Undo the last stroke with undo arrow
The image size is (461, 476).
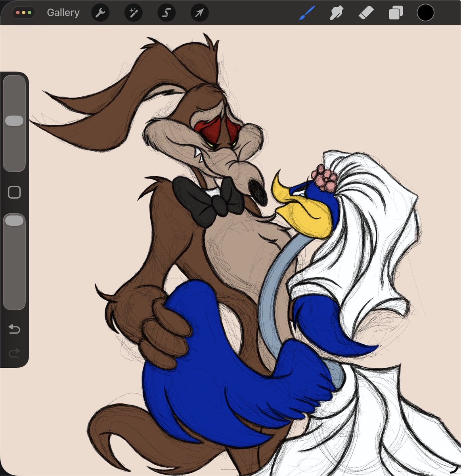(x=14, y=329)
